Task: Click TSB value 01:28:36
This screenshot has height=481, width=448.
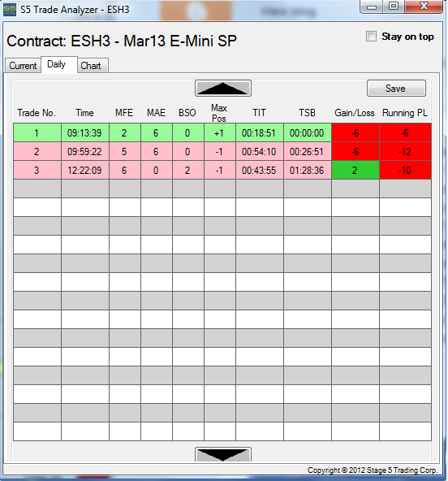Action: click(308, 171)
